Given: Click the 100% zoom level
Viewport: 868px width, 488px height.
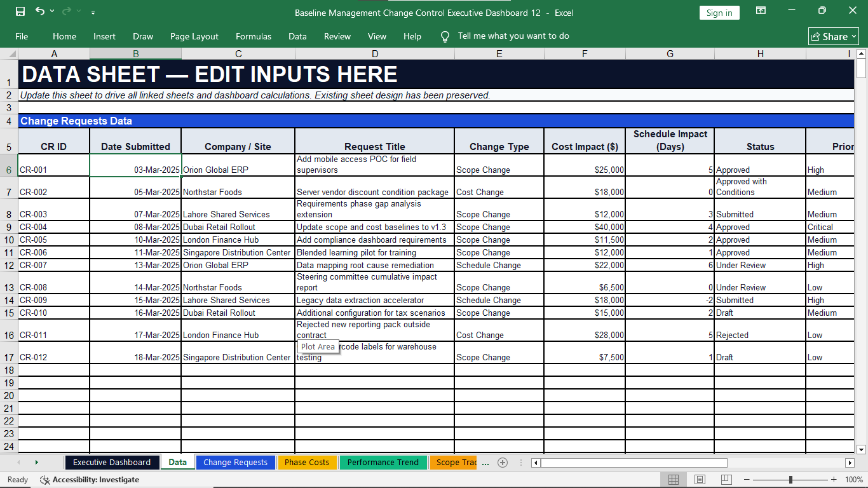Looking at the screenshot, I should [854, 480].
